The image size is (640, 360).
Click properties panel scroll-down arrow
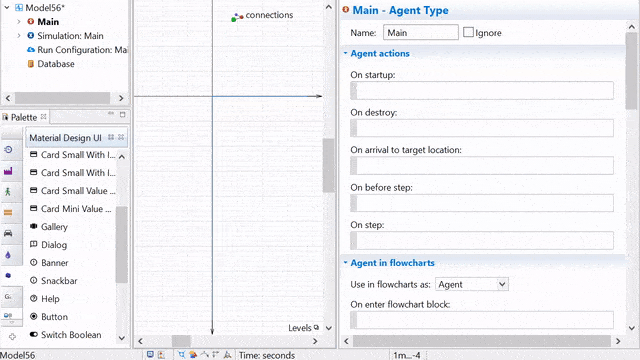click(x=631, y=328)
